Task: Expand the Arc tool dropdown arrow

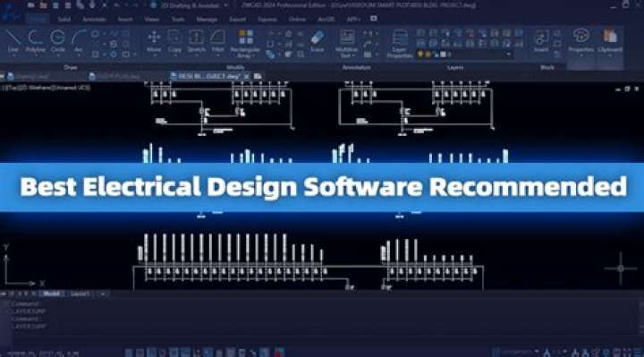Action: click(79, 55)
